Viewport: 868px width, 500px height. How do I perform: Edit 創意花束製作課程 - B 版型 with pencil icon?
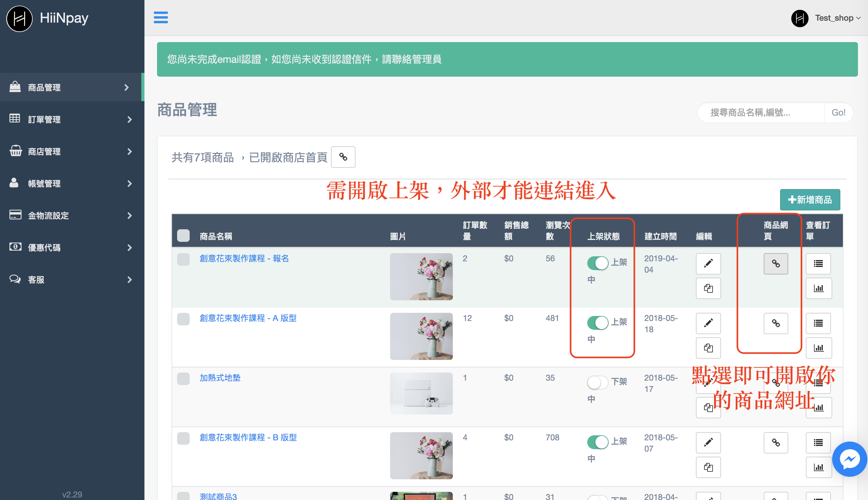click(708, 443)
